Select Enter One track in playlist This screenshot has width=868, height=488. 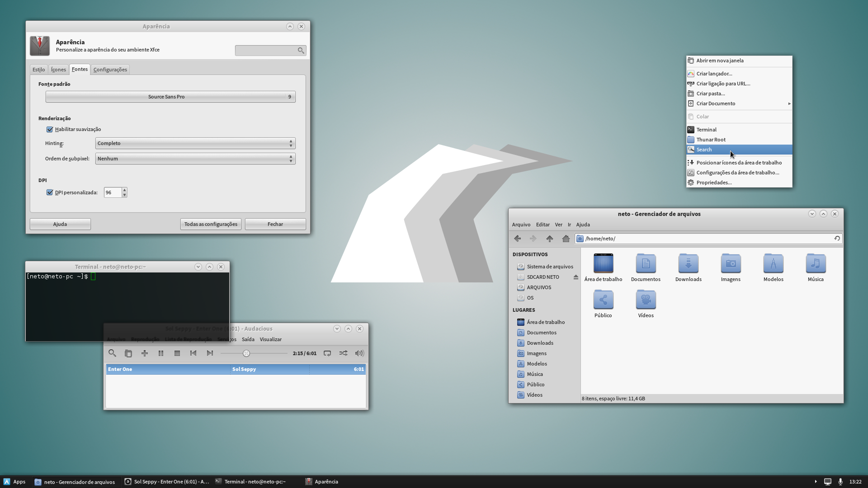[x=236, y=369]
